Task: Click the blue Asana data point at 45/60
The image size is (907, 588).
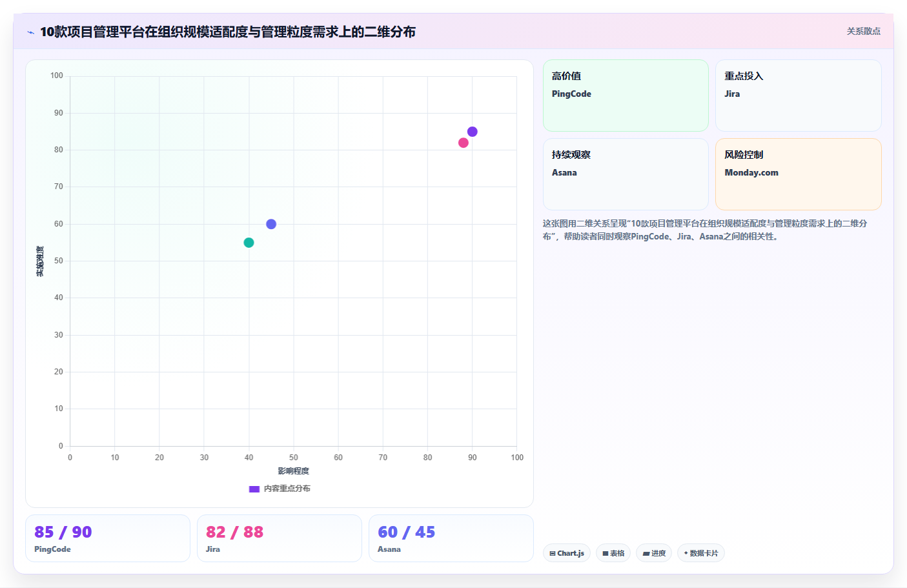Action: tap(271, 224)
